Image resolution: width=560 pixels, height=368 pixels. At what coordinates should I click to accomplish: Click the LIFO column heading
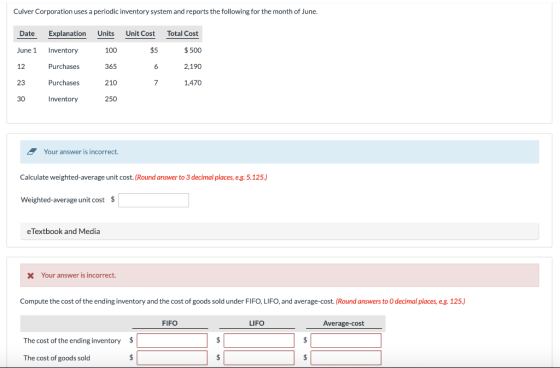click(256, 323)
